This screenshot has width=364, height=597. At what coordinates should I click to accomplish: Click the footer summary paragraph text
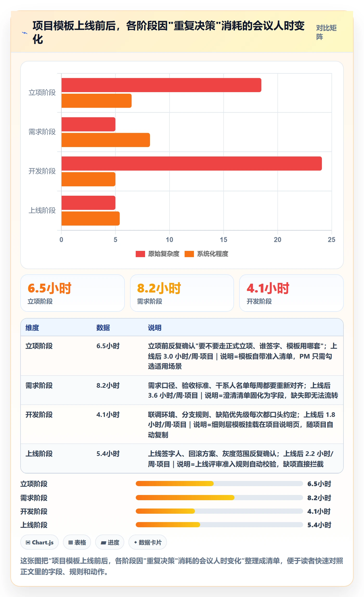[182, 566]
